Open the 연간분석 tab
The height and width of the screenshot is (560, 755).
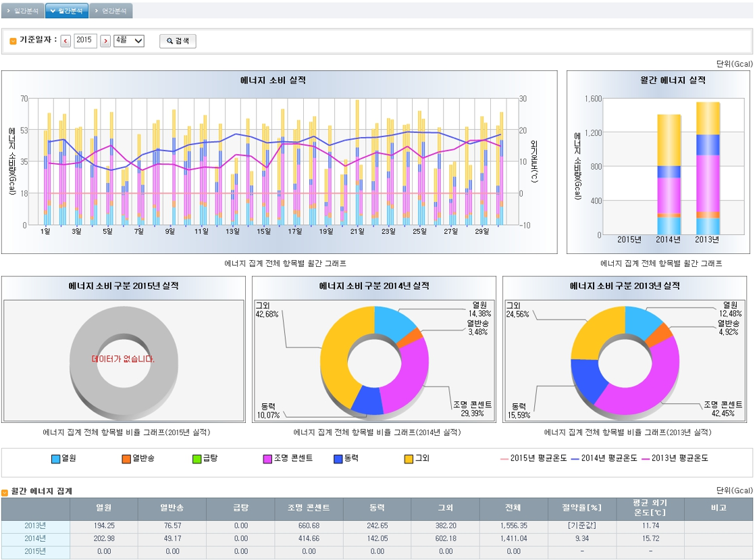point(111,11)
